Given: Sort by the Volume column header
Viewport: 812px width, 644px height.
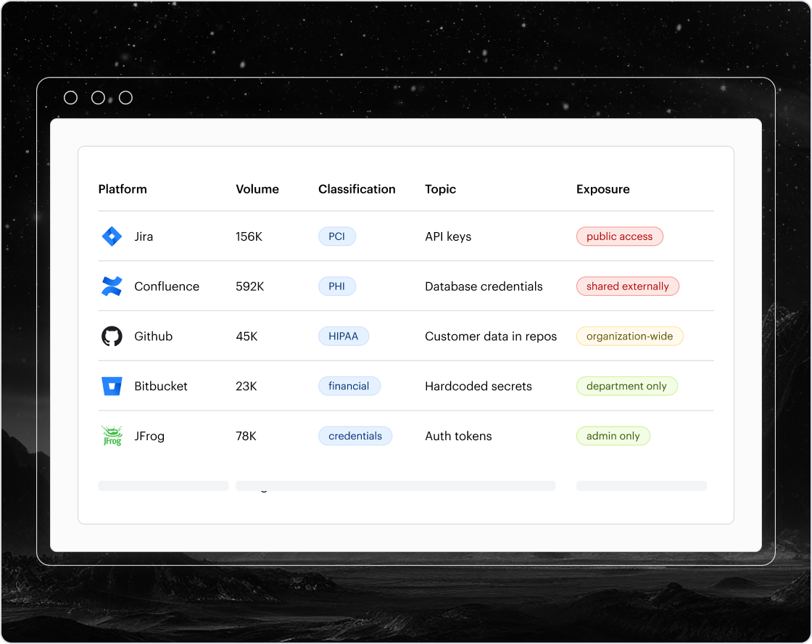Looking at the screenshot, I should click(x=257, y=189).
